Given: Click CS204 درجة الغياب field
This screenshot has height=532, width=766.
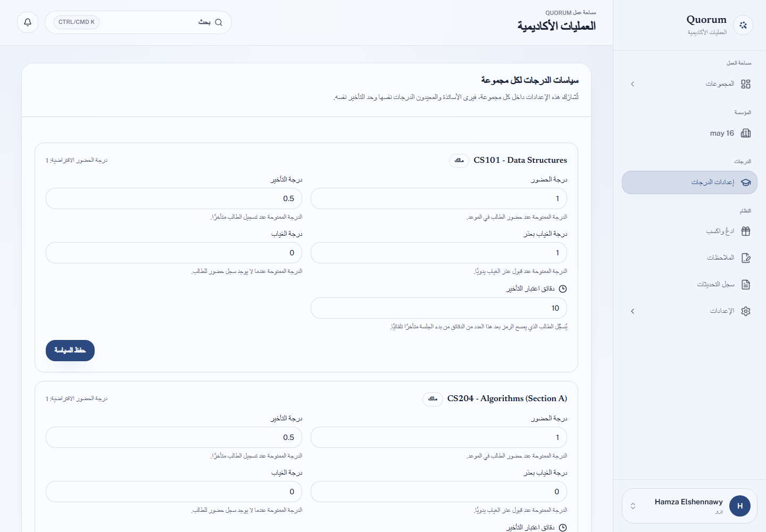Looking at the screenshot, I should pyautogui.click(x=174, y=492).
